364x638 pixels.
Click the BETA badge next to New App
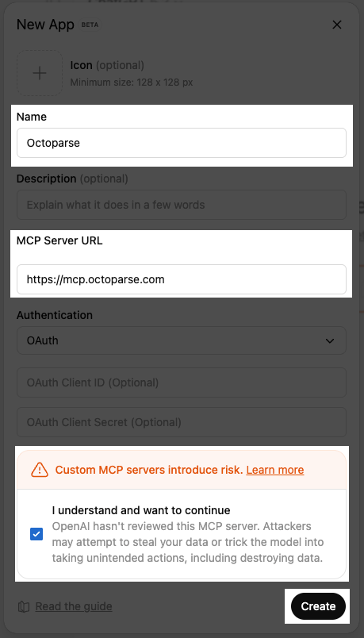pos(90,25)
